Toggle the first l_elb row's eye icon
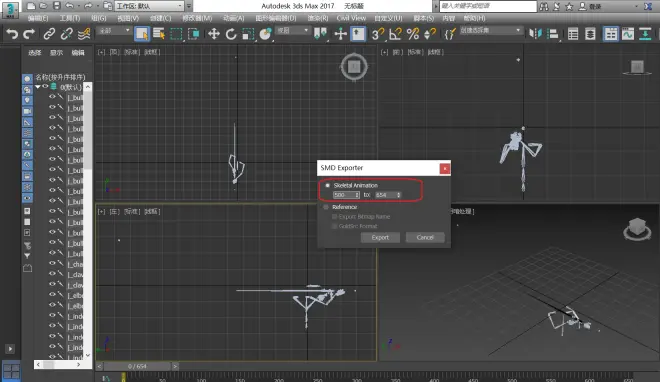Image resolution: width=660 pixels, height=382 pixels. (x=52, y=294)
